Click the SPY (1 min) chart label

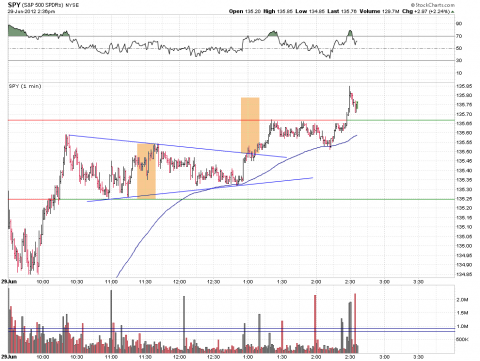click(x=25, y=86)
